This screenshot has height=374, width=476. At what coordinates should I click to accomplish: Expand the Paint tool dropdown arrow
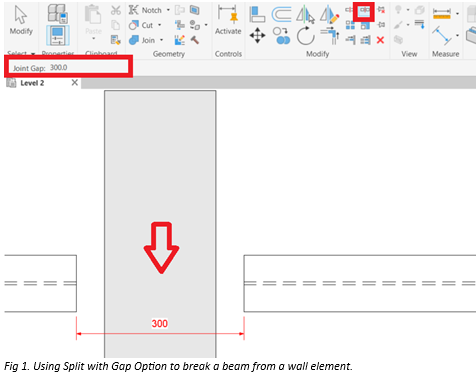(x=206, y=25)
